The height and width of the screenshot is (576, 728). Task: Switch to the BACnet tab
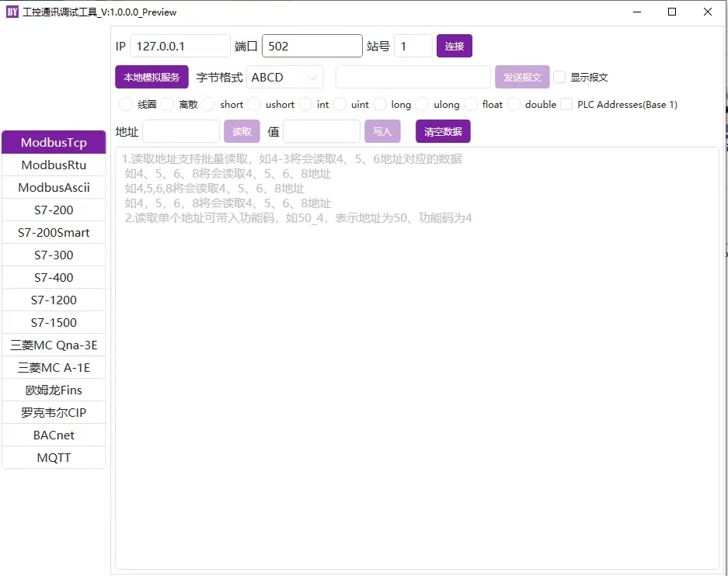(x=54, y=435)
